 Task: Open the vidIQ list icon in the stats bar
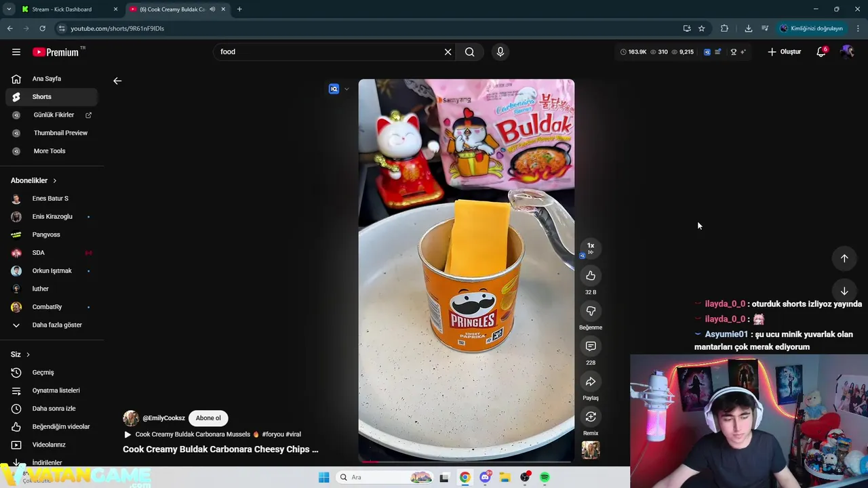717,52
